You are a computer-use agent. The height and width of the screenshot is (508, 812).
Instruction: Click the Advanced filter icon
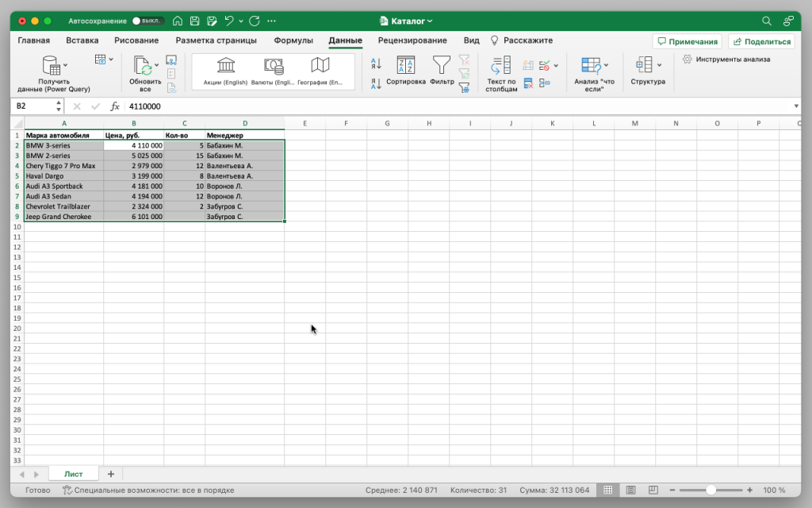point(464,87)
